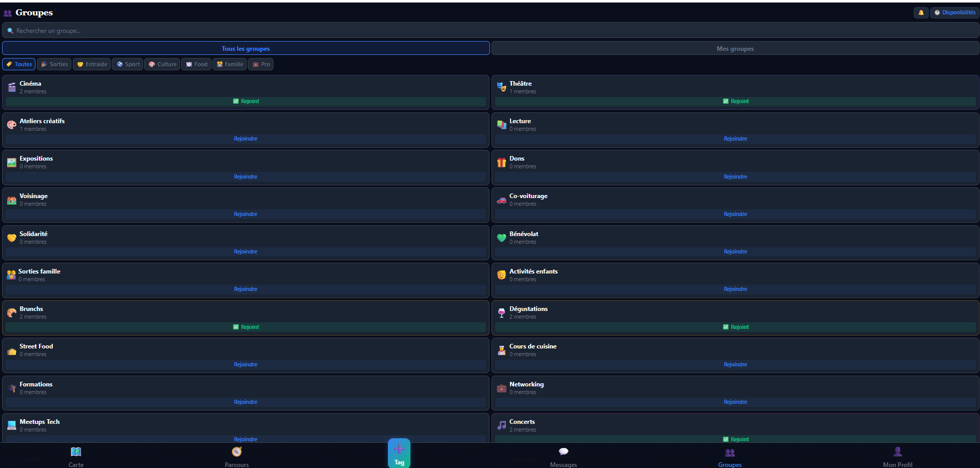Open Mon Profil icon

pyautogui.click(x=897, y=452)
